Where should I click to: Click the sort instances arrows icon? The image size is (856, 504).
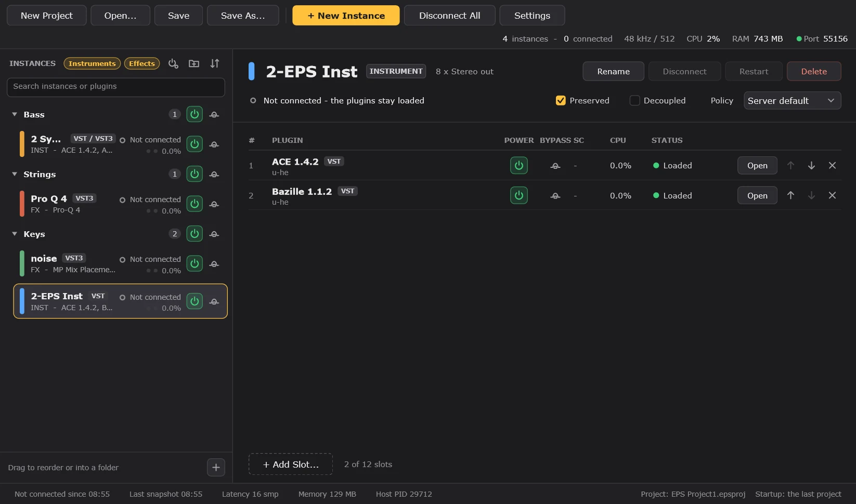(215, 63)
